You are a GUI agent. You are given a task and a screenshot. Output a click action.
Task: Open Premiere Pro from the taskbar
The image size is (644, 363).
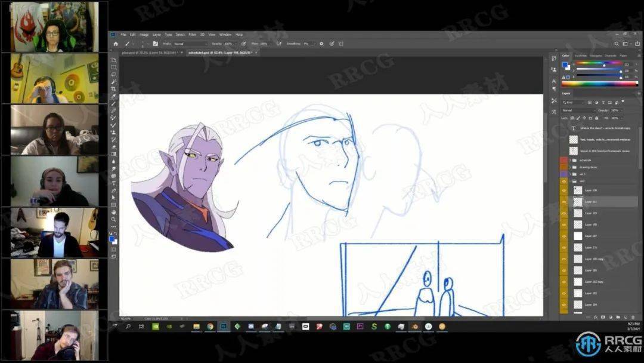360,327
